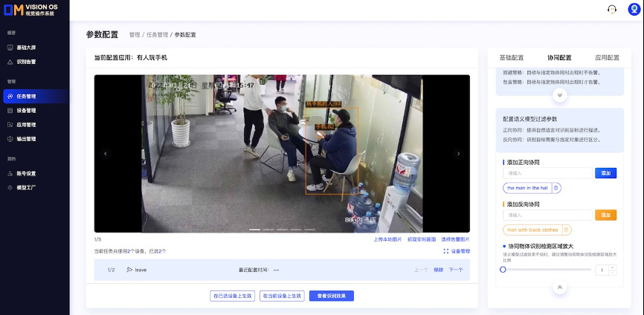The width and height of the screenshot is (644, 315).
Task: Switch to the 应用配置 tab
Action: 607,57
